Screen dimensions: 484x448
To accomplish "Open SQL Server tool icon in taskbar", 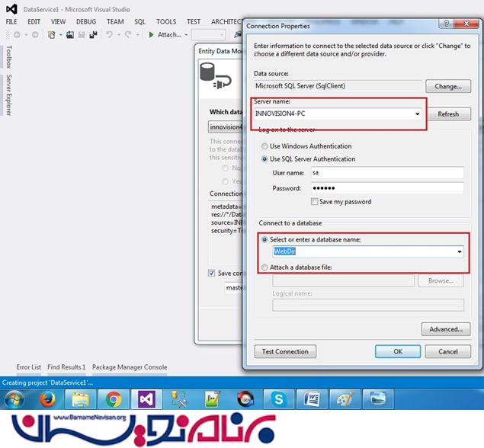I will (180, 399).
